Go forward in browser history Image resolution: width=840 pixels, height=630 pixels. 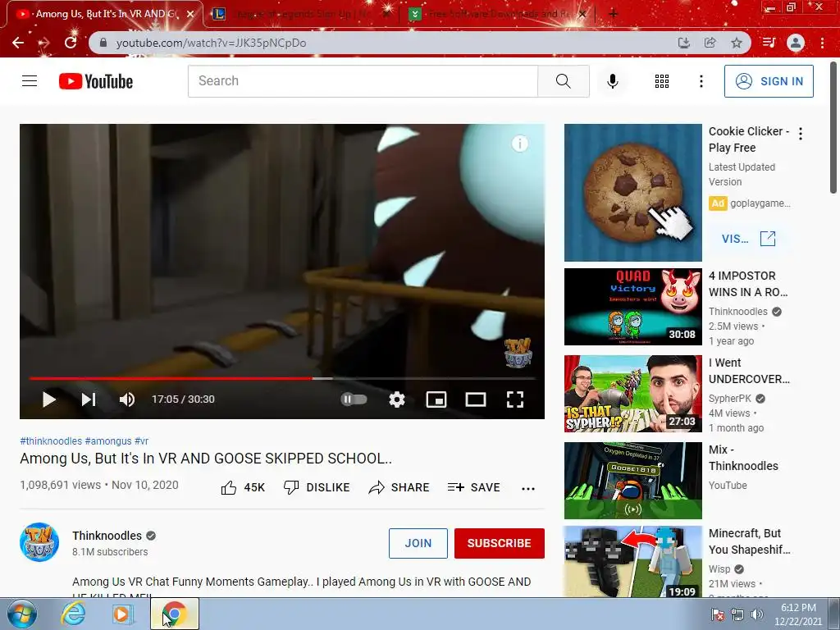coord(44,43)
